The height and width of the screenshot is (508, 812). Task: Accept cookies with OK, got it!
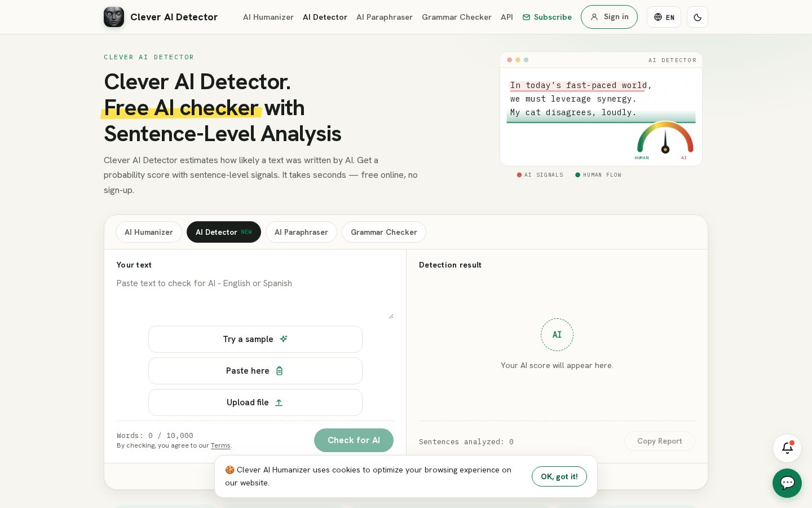[559, 476]
